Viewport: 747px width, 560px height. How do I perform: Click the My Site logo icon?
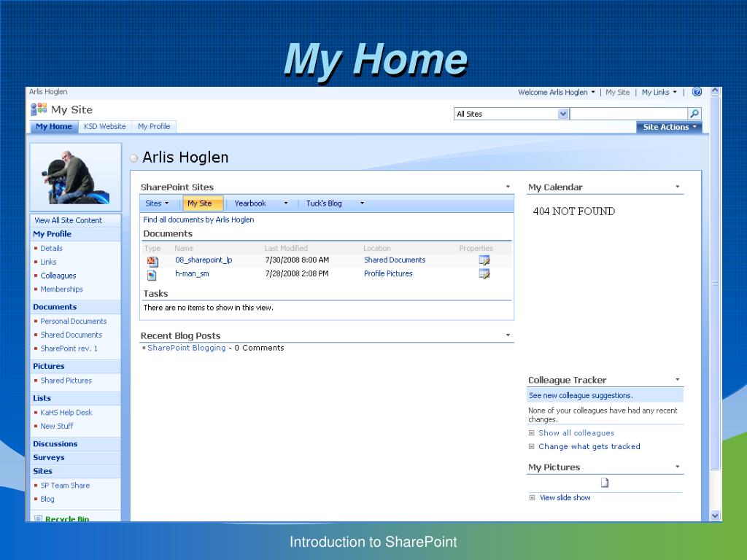(x=39, y=109)
